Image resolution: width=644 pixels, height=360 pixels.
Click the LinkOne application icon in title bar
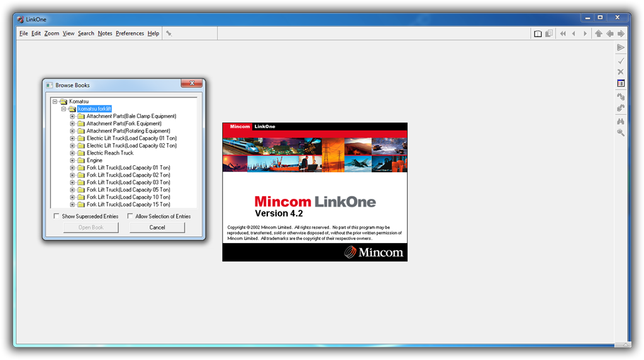pos(21,19)
